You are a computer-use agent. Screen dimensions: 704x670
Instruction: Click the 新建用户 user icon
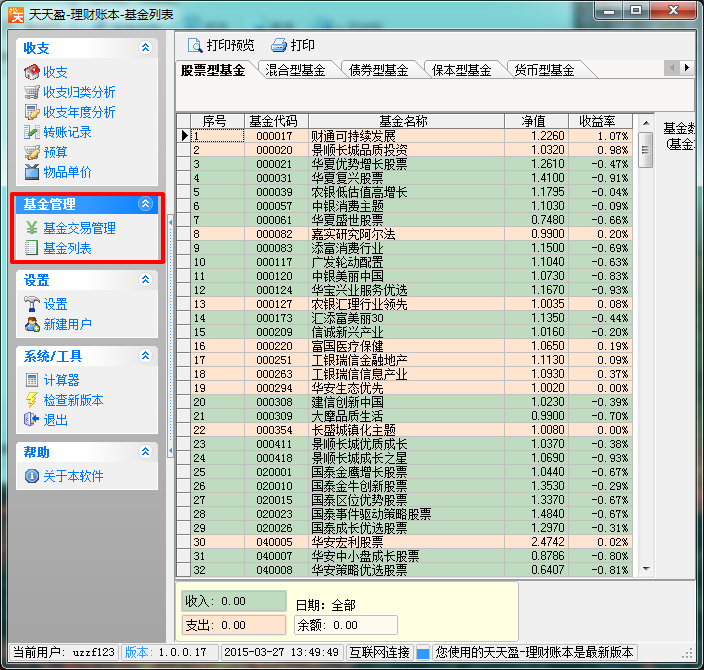31,324
